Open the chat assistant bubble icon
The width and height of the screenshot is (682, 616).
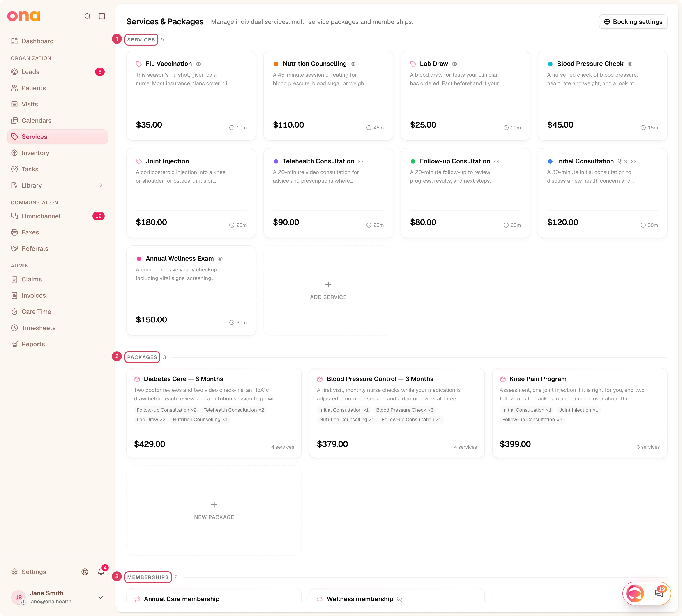pyautogui.click(x=635, y=593)
